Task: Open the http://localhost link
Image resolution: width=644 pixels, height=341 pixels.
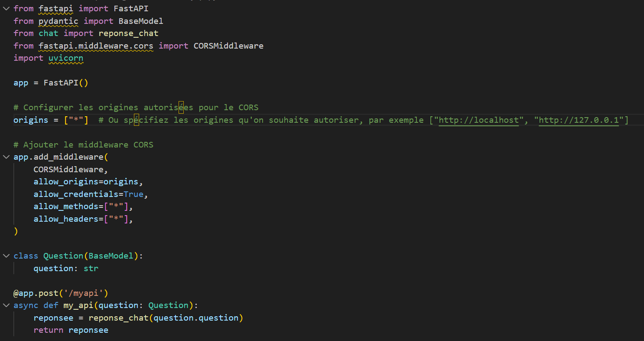Action: pyautogui.click(x=479, y=120)
